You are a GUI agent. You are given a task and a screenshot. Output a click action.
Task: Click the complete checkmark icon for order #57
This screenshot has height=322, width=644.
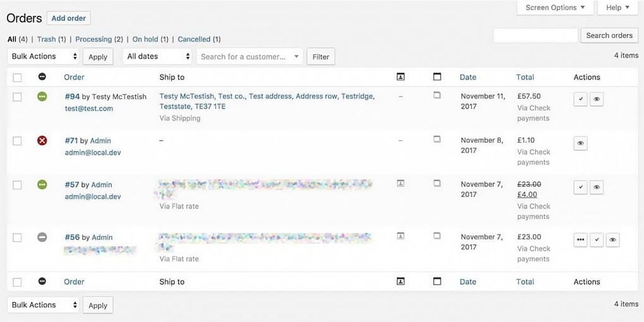coord(581,188)
